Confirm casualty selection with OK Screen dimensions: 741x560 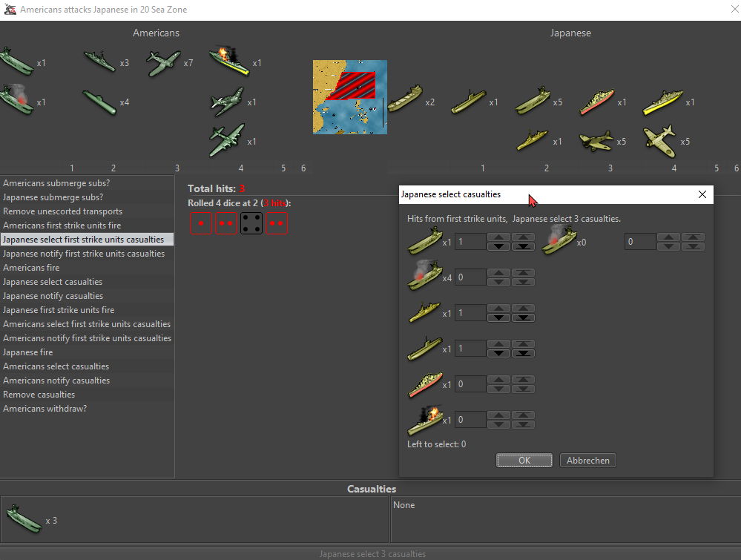pyautogui.click(x=524, y=461)
